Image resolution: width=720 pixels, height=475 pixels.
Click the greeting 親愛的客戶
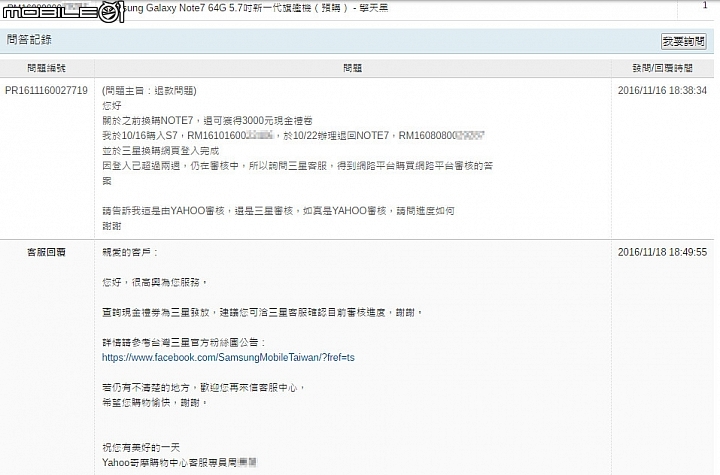coord(129,252)
